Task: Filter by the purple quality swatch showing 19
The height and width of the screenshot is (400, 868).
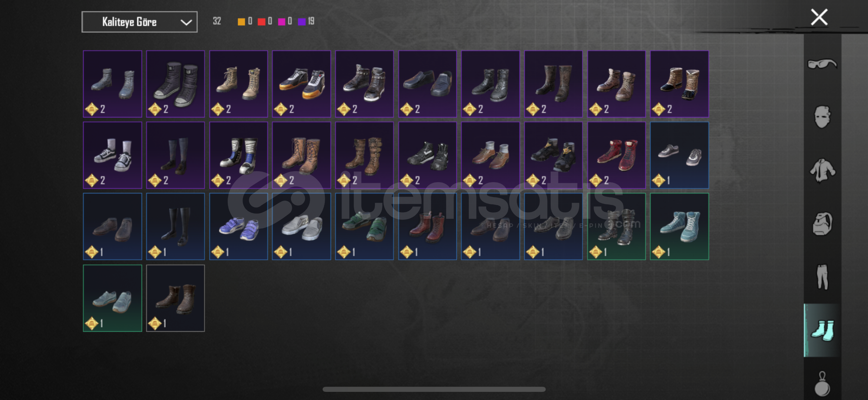Action: point(302,21)
